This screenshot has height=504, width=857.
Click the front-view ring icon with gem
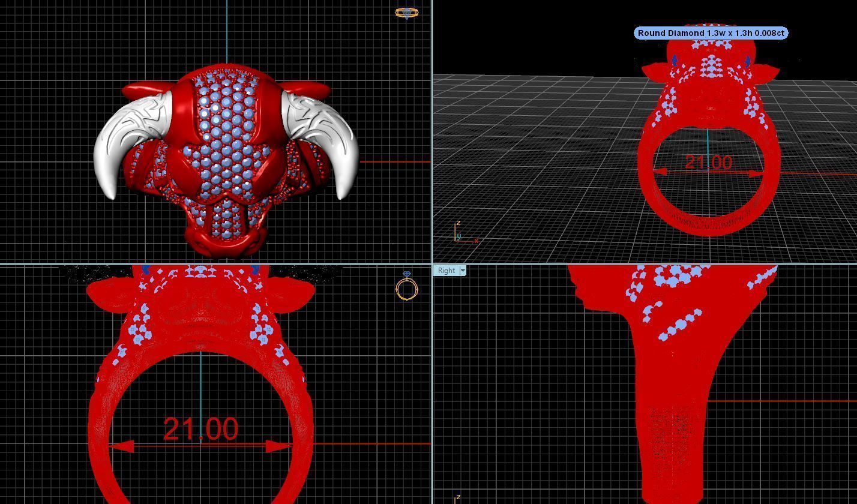point(407,286)
